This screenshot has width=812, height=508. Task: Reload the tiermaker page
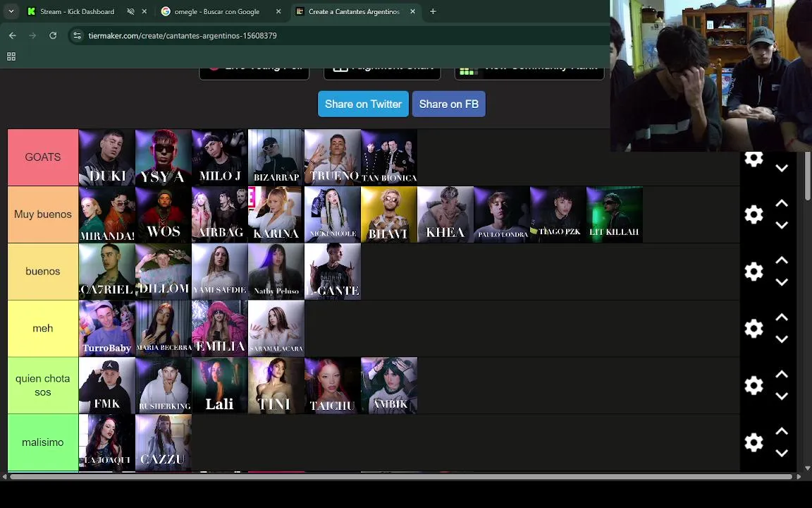[x=53, y=35]
